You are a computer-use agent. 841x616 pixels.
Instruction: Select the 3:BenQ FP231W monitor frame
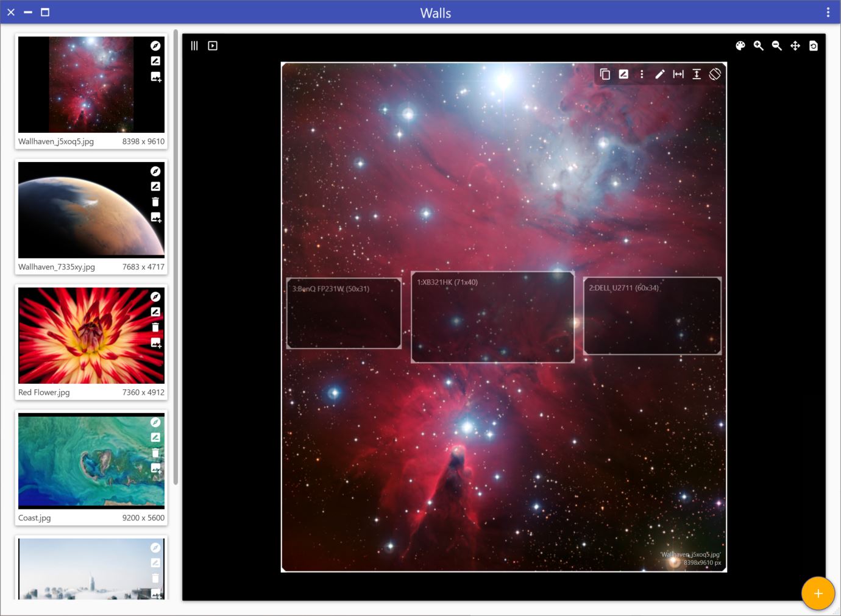[344, 313]
